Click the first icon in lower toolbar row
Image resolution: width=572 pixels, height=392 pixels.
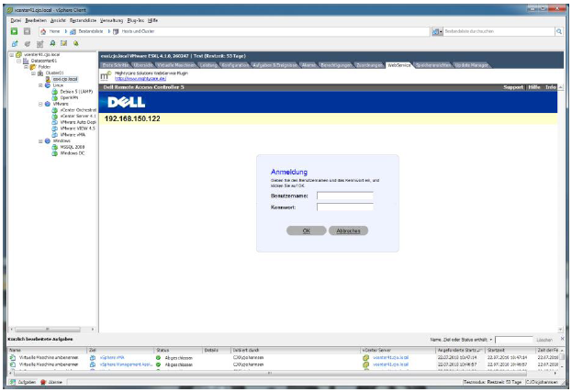tap(15, 44)
